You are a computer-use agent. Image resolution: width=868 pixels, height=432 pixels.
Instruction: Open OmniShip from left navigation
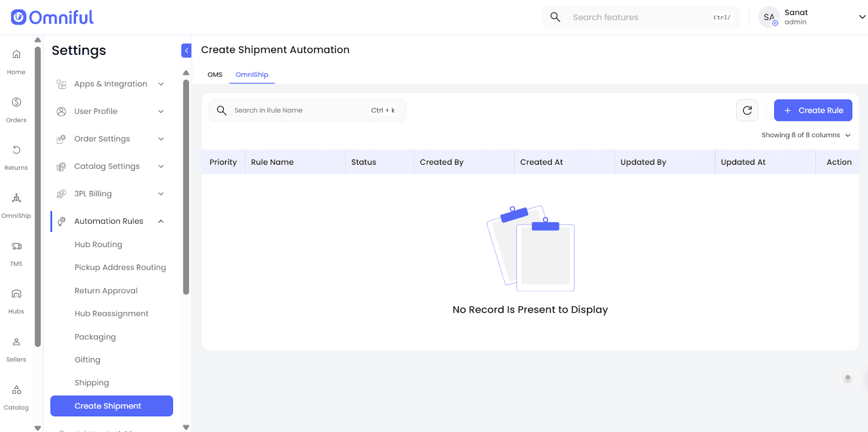[16, 204]
